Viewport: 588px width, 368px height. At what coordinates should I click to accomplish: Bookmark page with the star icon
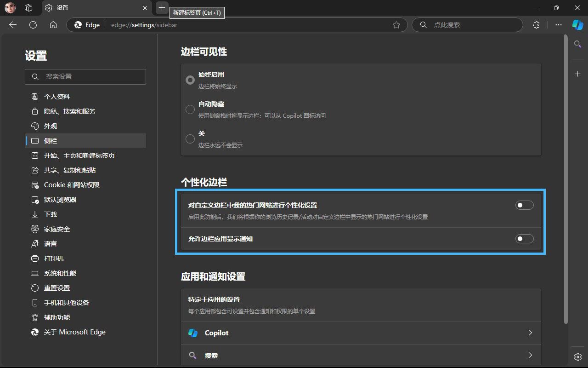(396, 25)
